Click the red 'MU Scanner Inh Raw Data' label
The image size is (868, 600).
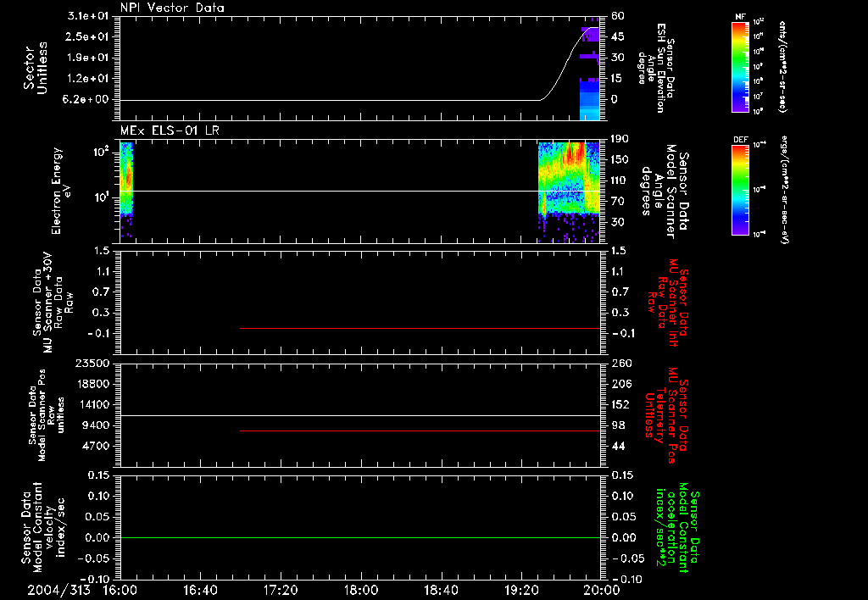pos(668,303)
